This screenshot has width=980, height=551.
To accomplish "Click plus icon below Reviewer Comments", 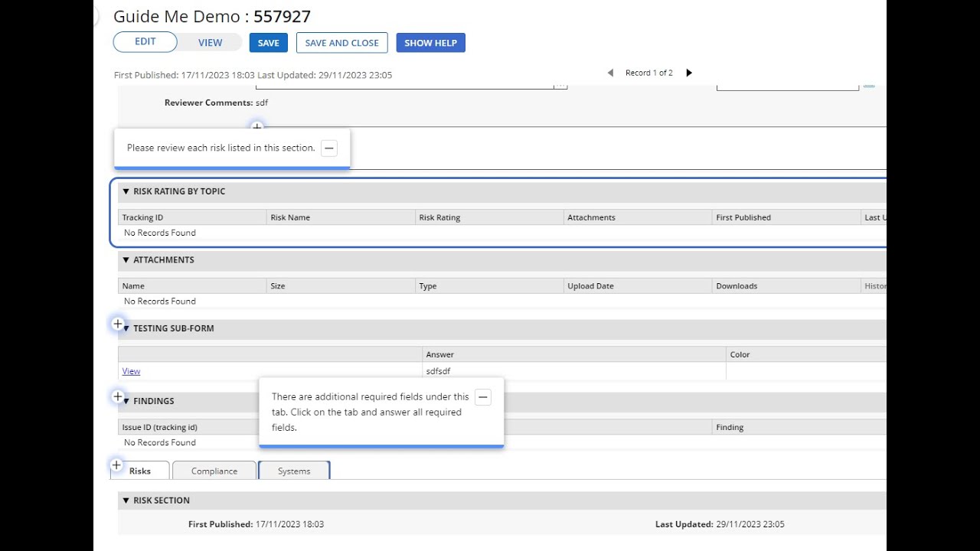I will coord(257,126).
